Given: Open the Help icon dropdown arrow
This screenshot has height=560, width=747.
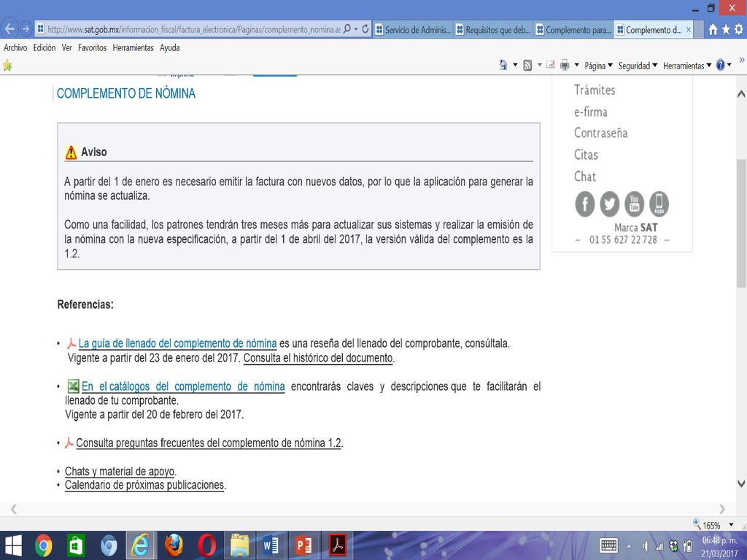Looking at the screenshot, I should click(x=729, y=65).
